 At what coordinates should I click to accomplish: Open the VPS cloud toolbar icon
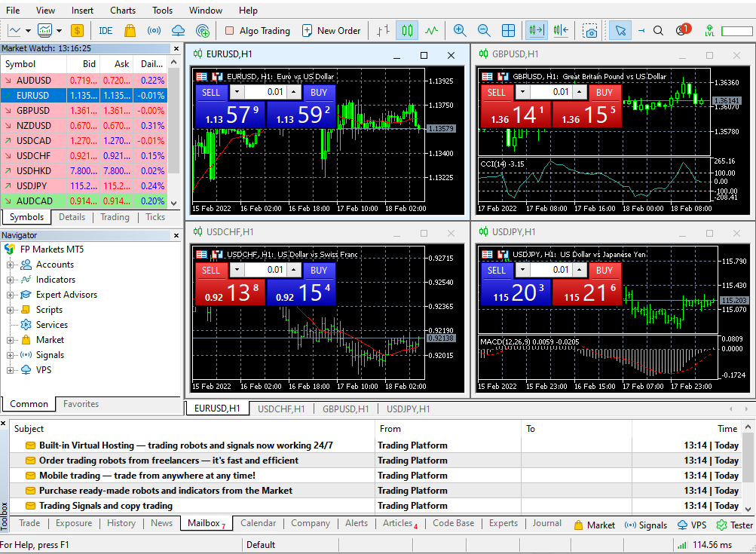[178, 31]
